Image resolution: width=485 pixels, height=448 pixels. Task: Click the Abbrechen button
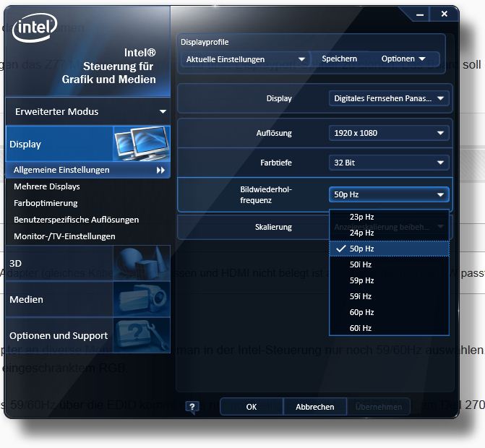pos(314,407)
